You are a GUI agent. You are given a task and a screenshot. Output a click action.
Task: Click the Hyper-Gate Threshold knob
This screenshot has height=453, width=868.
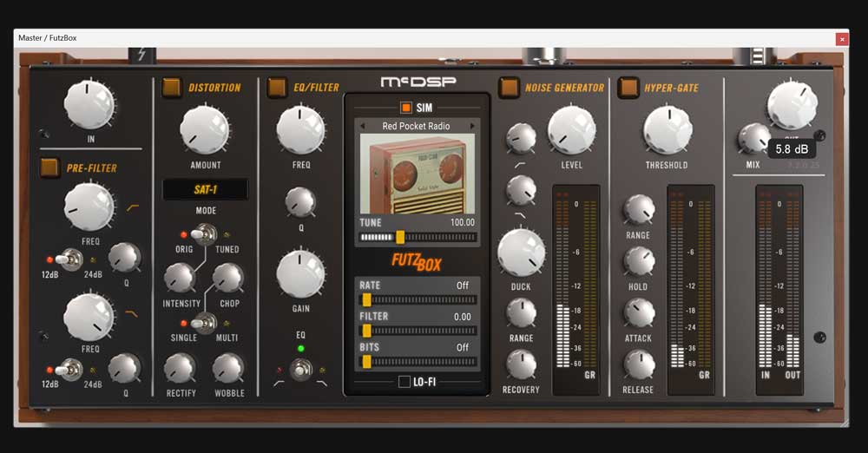[x=667, y=131]
